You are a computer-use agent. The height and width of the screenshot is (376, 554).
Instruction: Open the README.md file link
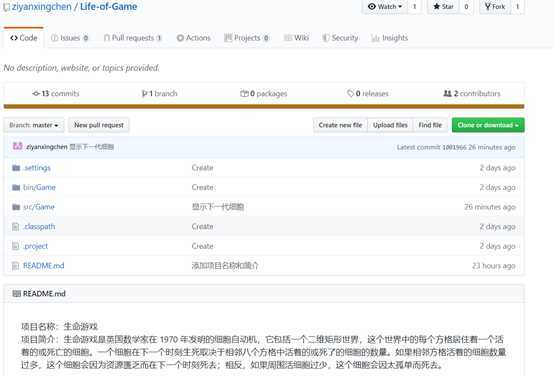43,266
